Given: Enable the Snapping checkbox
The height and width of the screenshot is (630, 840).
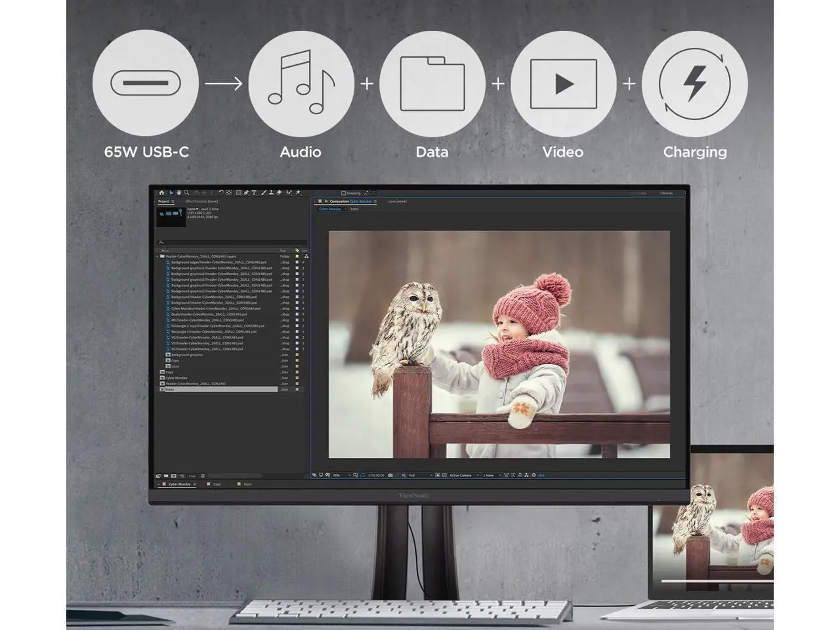Looking at the screenshot, I should click(x=343, y=193).
